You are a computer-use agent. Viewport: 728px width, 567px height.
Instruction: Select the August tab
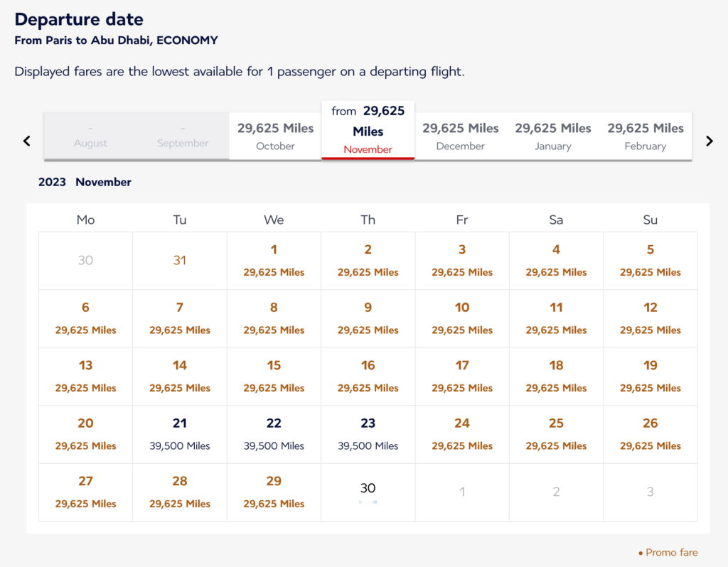[90, 136]
